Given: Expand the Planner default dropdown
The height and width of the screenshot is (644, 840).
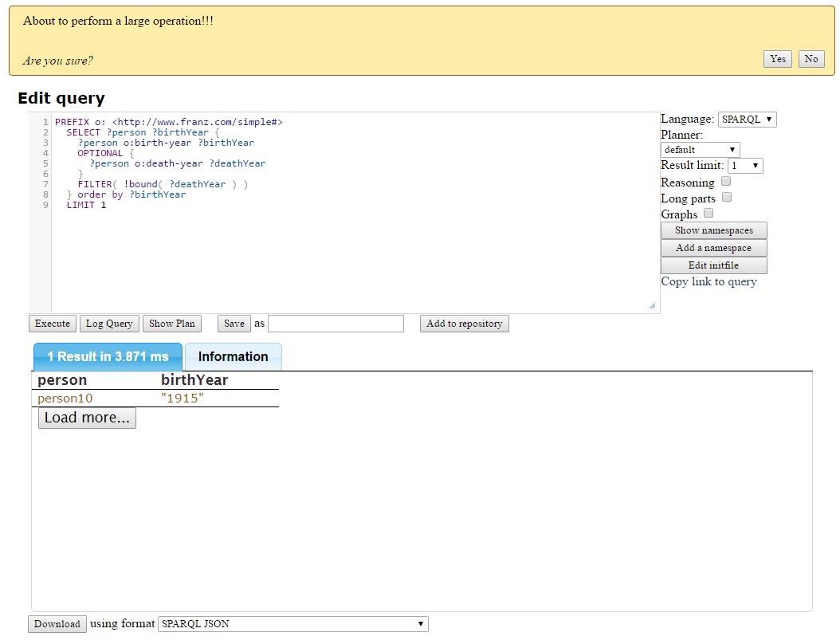Looking at the screenshot, I should [x=700, y=150].
